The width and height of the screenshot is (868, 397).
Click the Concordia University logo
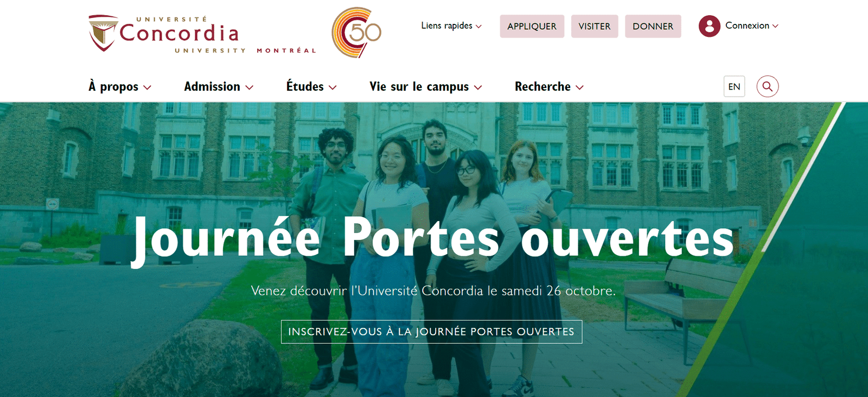coord(202,34)
